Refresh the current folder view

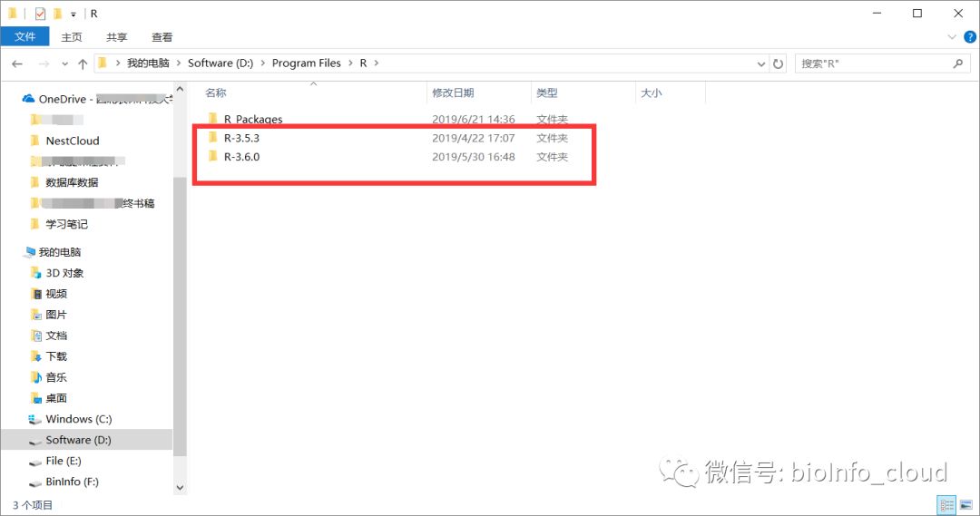click(779, 63)
